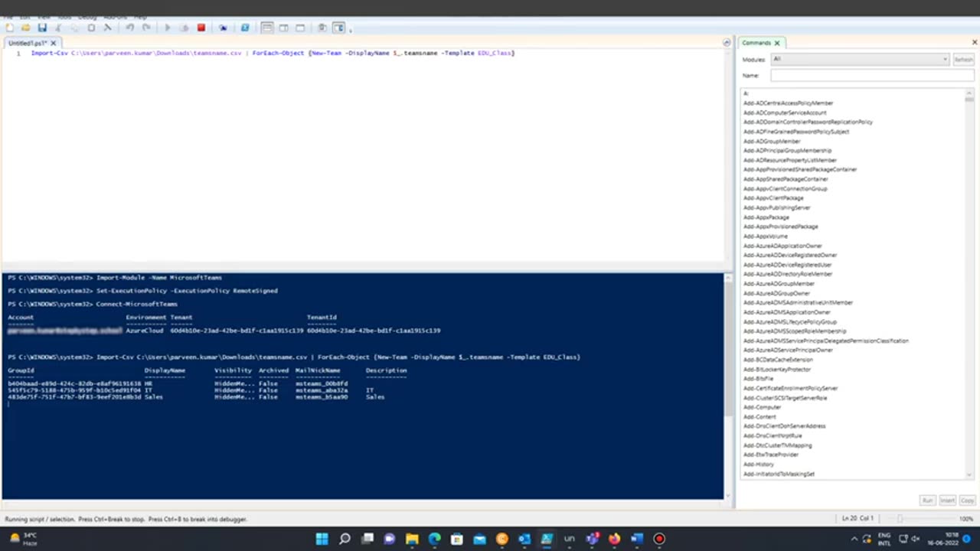
Task: Stop the running script with red square
Action: pyautogui.click(x=201, y=28)
